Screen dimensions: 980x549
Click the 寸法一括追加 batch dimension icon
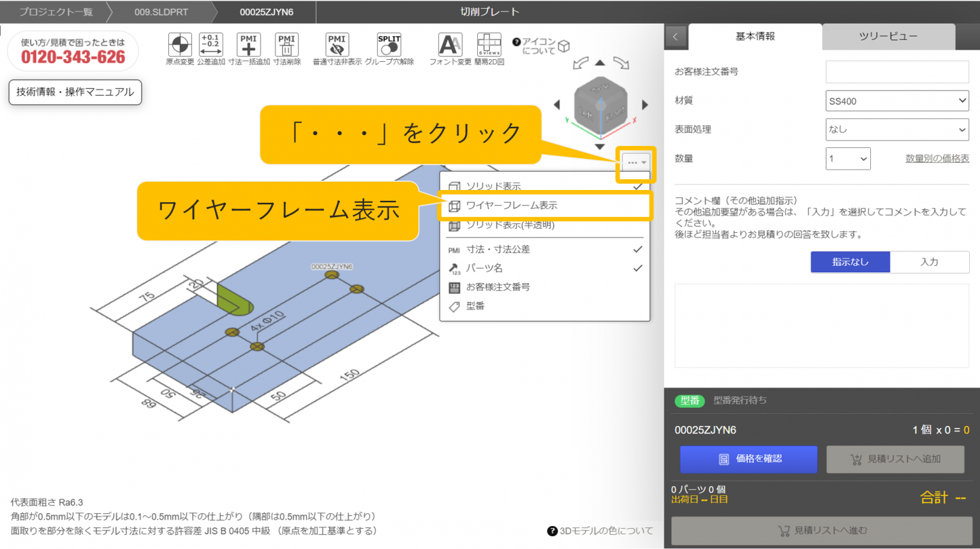tap(248, 45)
